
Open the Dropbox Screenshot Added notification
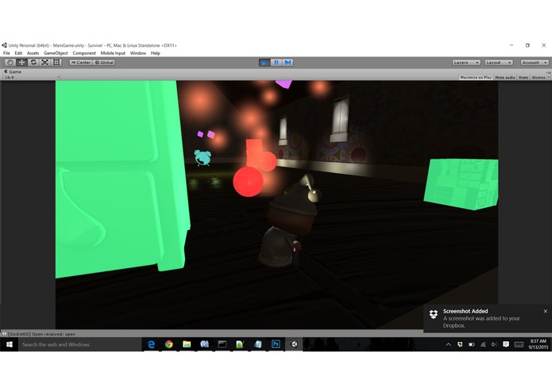[488, 318]
